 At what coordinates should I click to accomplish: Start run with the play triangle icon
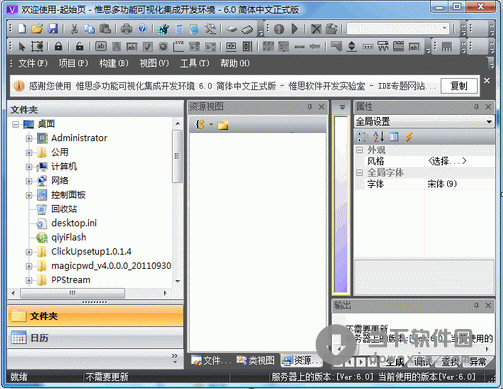pyautogui.click(x=294, y=29)
